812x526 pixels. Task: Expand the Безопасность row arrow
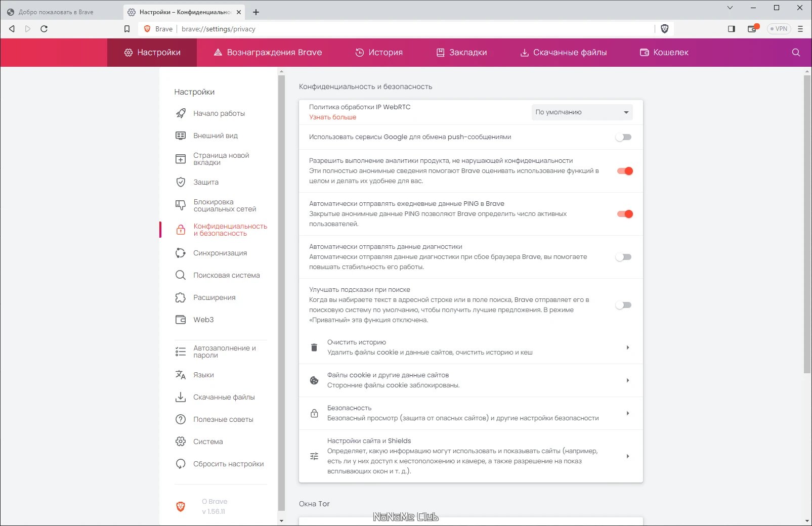pyautogui.click(x=628, y=413)
